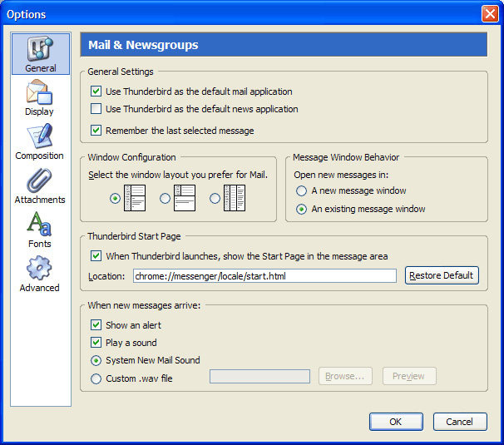Close the Options dialog window
Viewport: 504px width, 445px height.
click(490, 14)
